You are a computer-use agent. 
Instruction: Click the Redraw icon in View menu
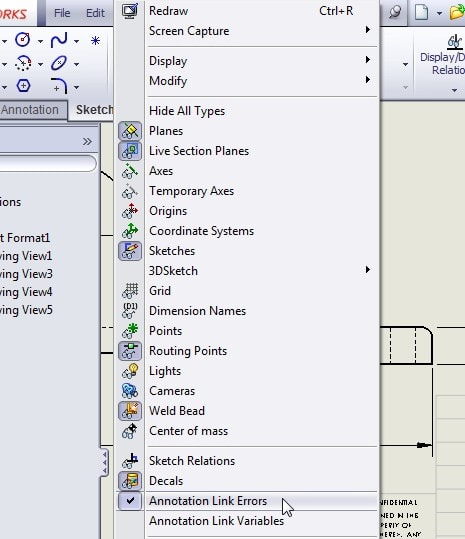[x=130, y=11]
